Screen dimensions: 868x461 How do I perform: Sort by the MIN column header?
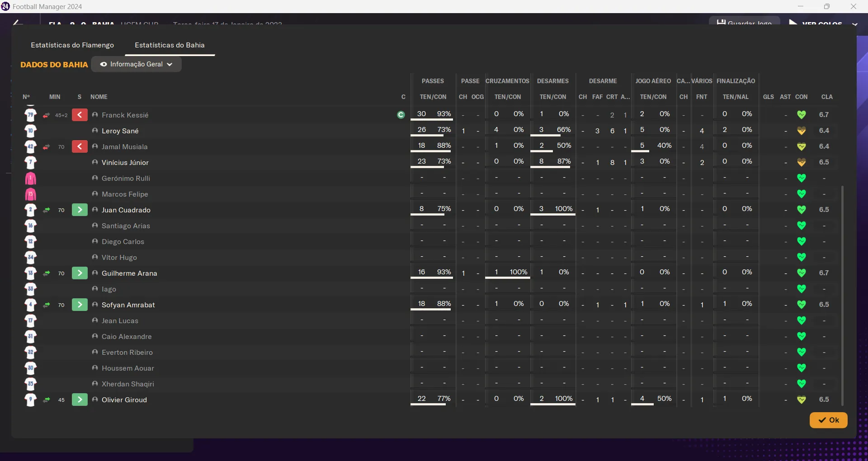click(55, 97)
